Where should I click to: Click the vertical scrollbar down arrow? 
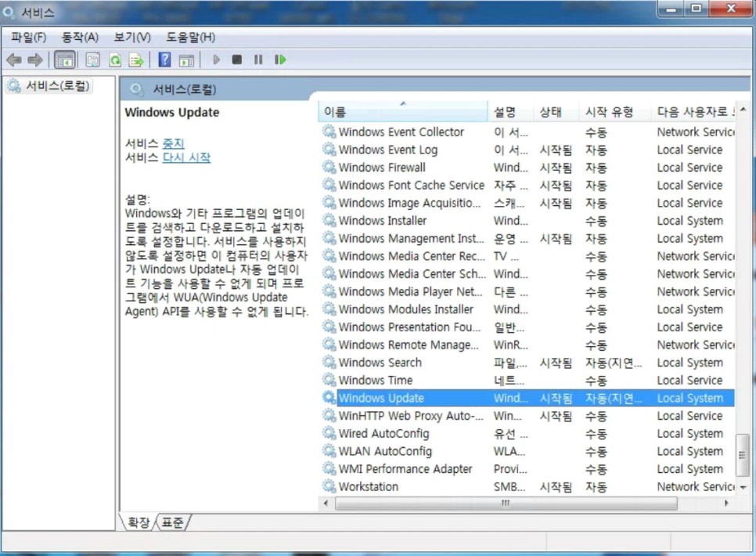[743, 487]
